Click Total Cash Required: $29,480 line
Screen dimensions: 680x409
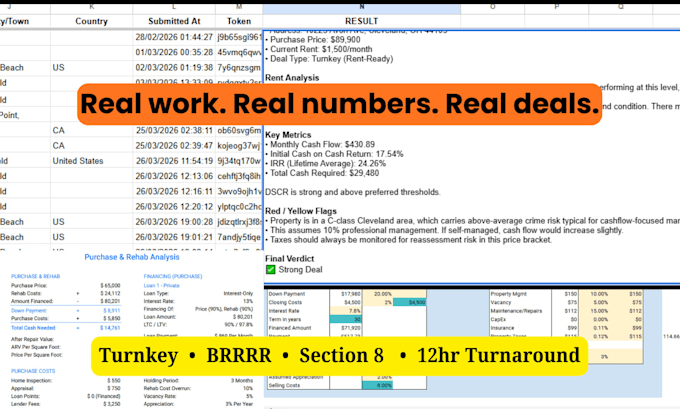[324, 173]
